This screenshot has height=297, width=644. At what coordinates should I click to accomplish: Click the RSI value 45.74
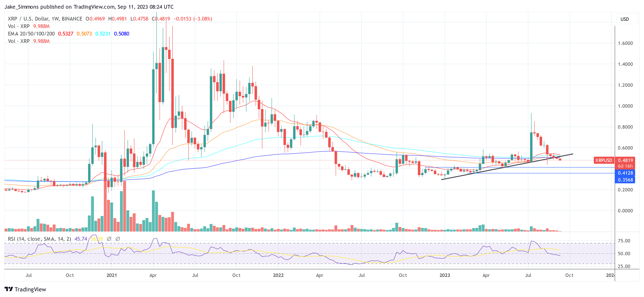(x=81, y=239)
